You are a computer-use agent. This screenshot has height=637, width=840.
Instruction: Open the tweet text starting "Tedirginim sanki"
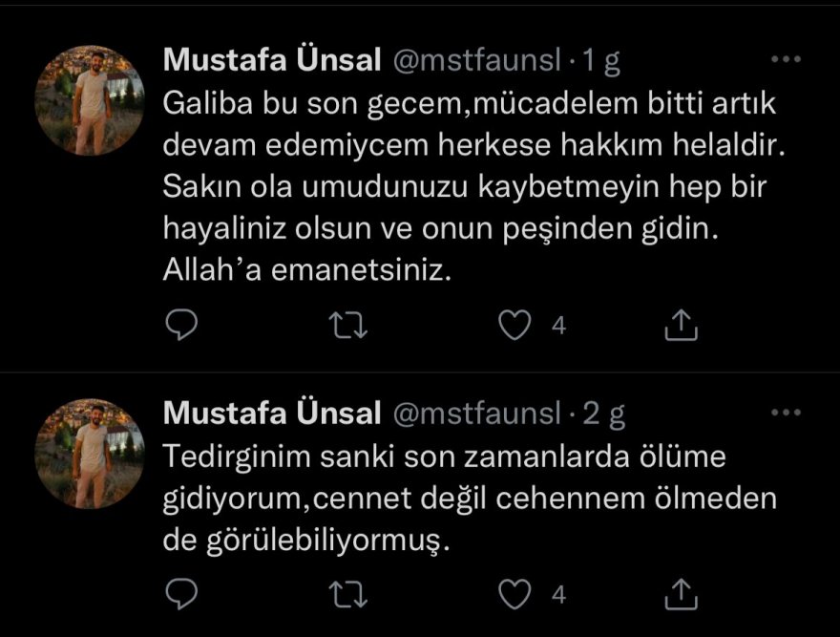[458, 499]
